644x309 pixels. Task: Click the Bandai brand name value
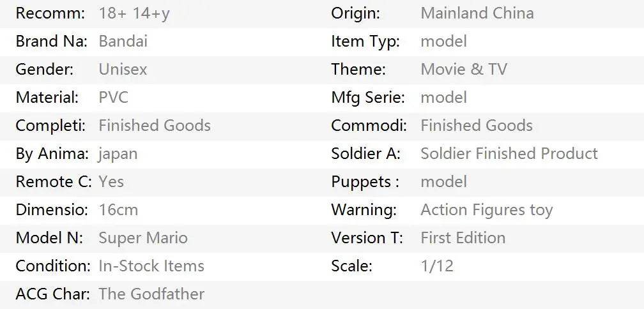(x=123, y=41)
